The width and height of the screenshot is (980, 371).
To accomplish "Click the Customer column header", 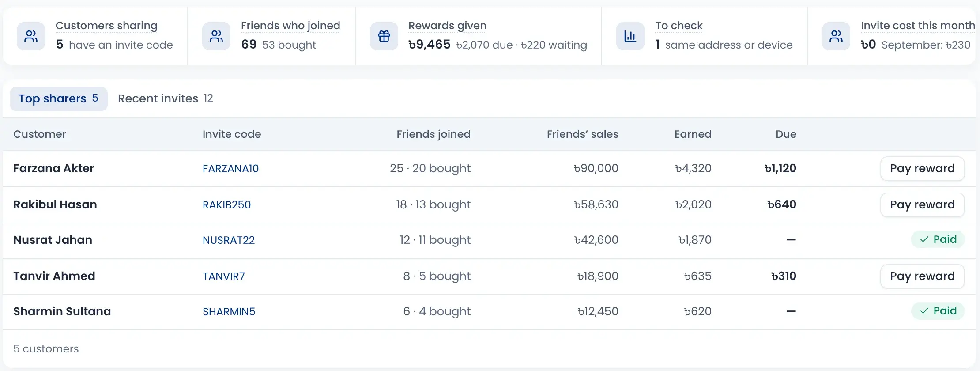I will pyautogui.click(x=40, y=134).
